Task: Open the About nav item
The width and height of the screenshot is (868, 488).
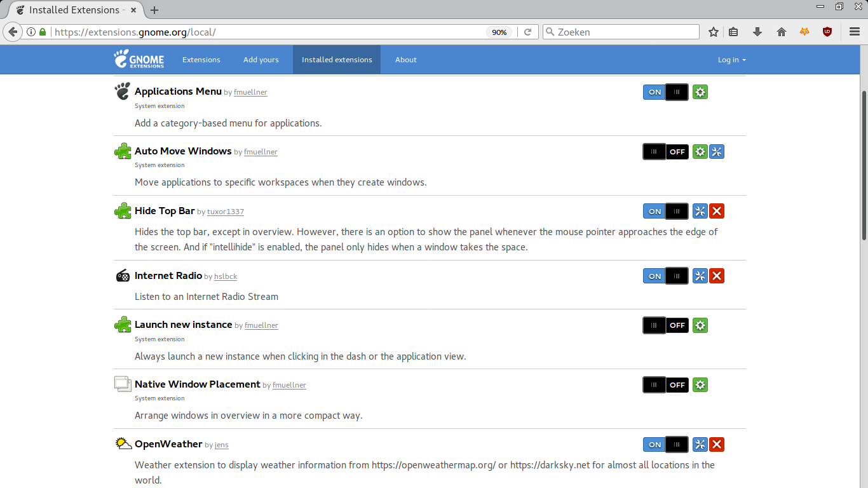Action: click(x=406, y=60)
